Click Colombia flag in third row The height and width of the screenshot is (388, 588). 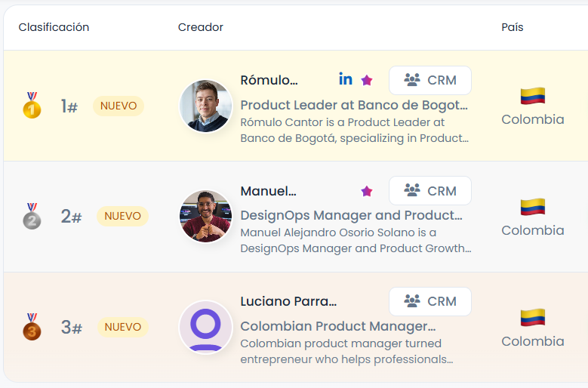point(533,318)
